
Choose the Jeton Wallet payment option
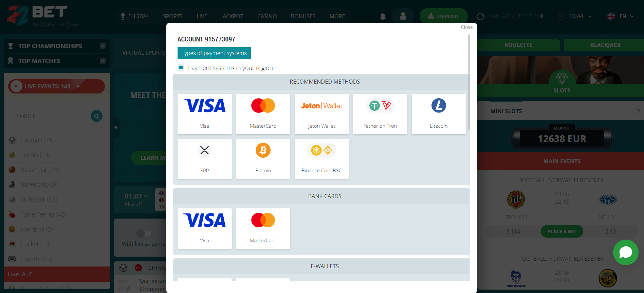point(321,114)
